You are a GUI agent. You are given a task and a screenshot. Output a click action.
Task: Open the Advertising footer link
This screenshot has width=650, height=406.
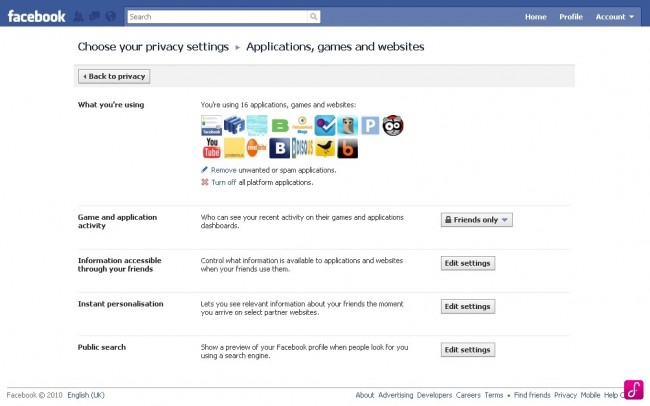pos(395,395)
